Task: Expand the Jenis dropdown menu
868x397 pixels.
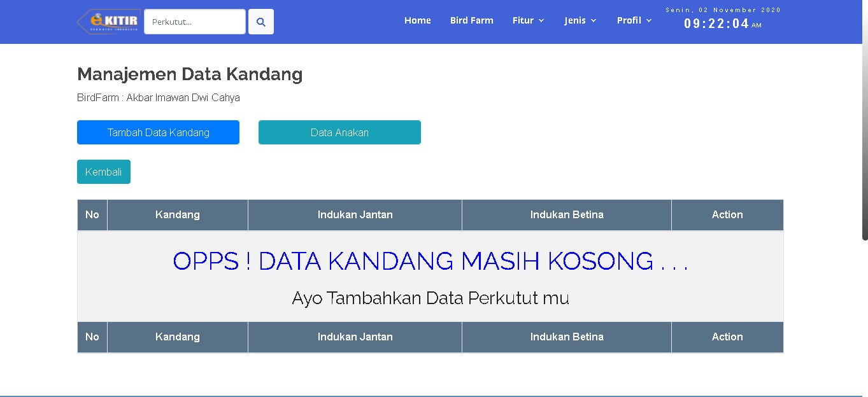Action: 580,20
